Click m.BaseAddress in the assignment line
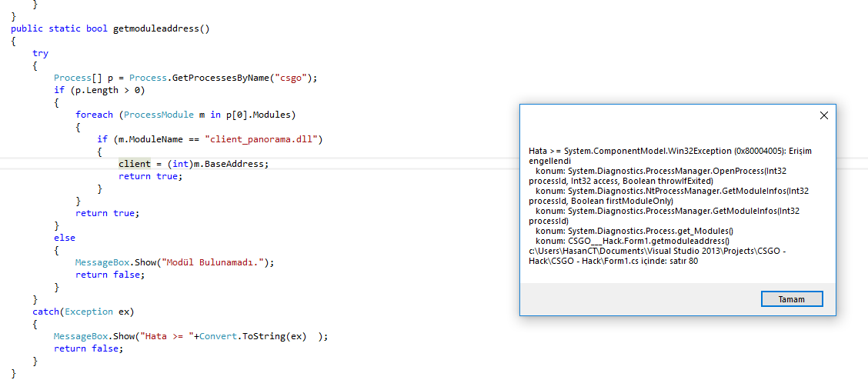Screen dimensions: 868x380 tap(229, 164)
